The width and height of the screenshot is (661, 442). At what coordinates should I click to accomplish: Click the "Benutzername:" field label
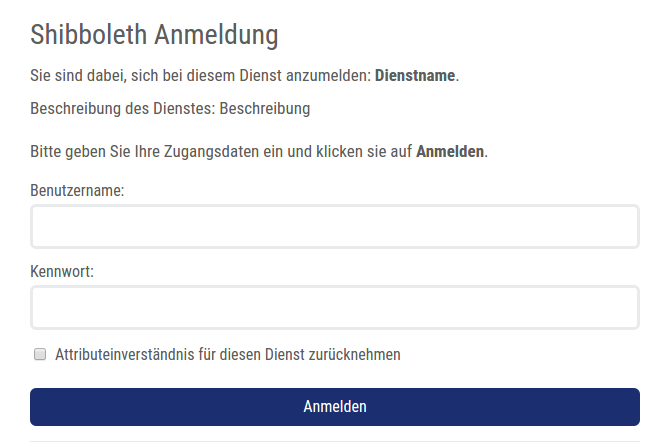pyautogui.click(x=77, y=190)
